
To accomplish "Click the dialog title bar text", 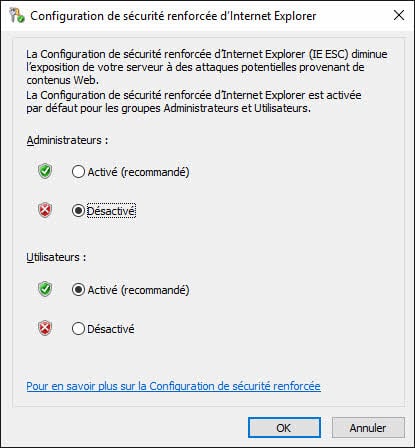I will click(x=173, y=16).
